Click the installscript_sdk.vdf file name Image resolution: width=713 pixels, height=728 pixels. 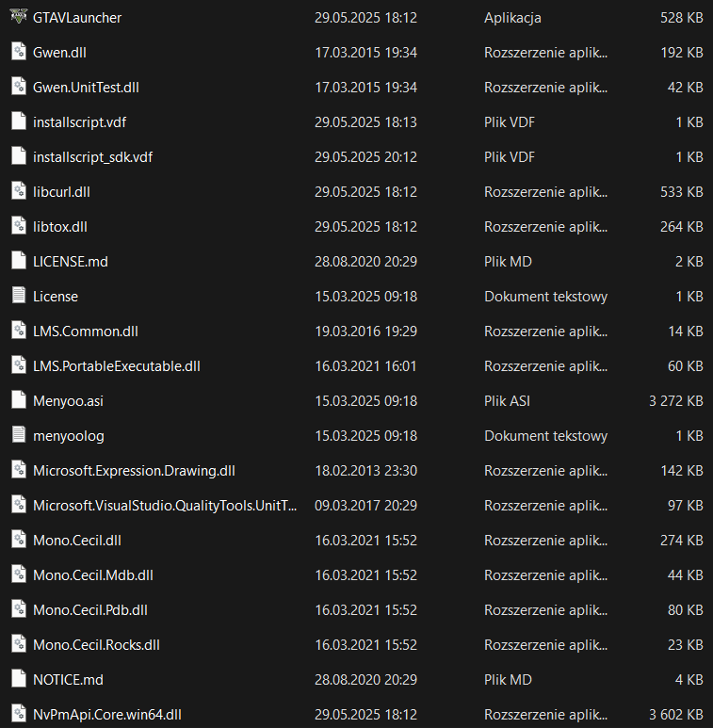click(92, 156)
